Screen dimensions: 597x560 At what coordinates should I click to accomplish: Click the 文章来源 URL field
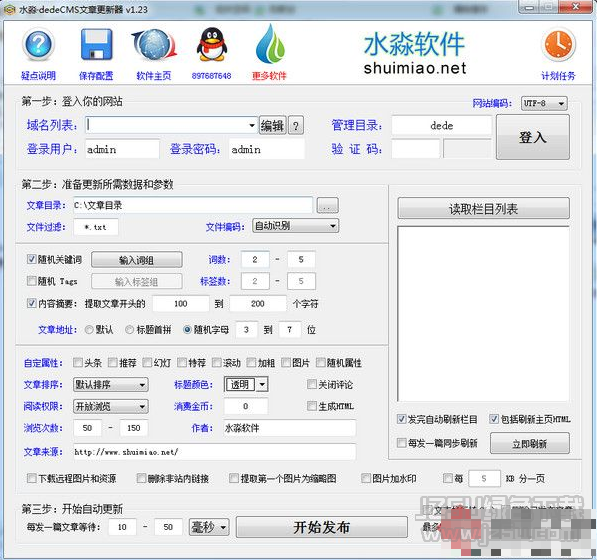point(215,452)
